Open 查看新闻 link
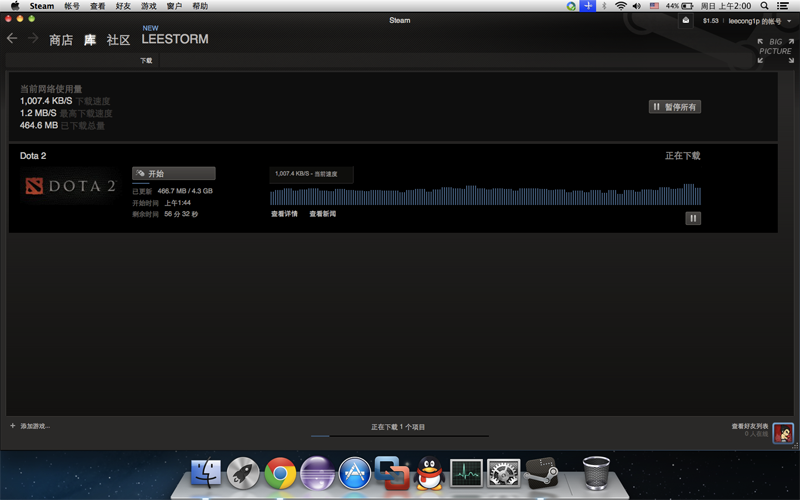This screenshot has width=800, height=500. click(322, 214)
